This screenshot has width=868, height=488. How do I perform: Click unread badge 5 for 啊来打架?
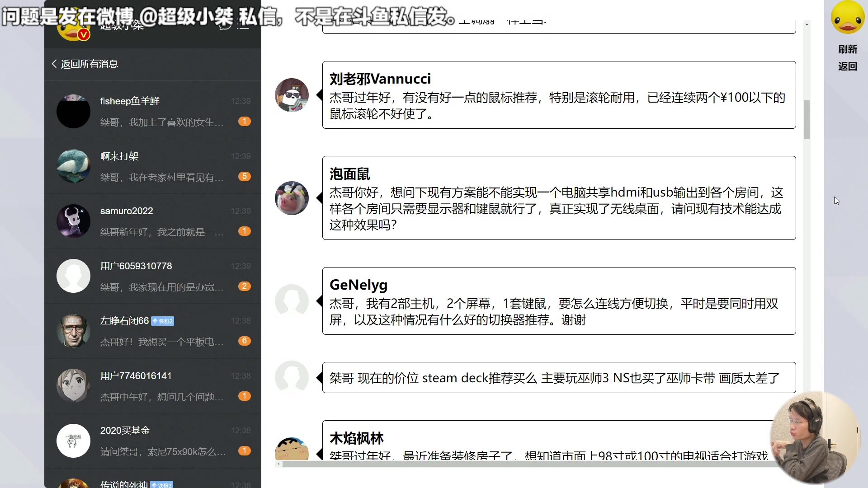(245, 176)
